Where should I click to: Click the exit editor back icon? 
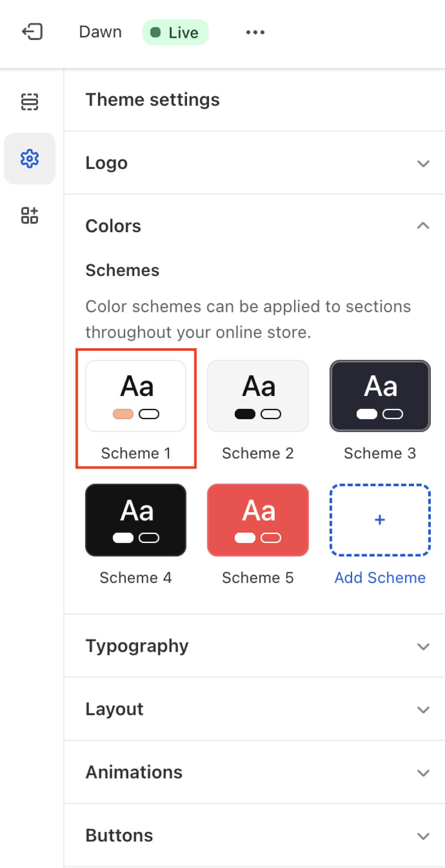pyautogui.click(x=32, y=32)
